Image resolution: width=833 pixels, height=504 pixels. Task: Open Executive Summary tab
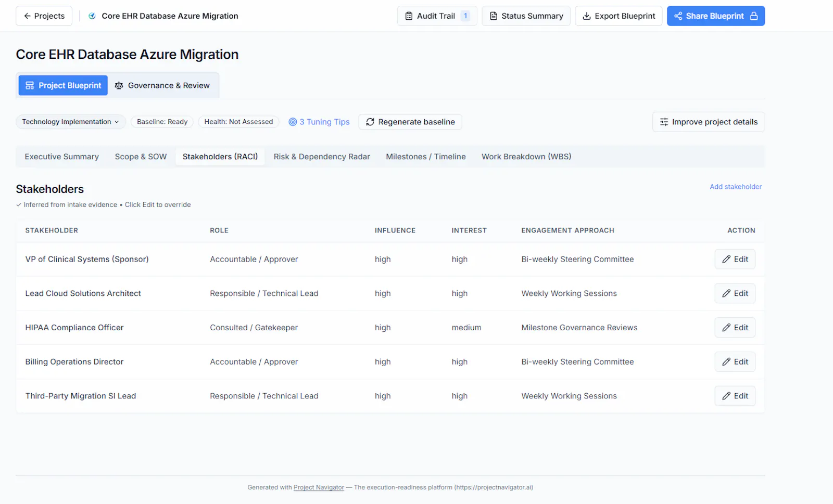click(61, 157)
